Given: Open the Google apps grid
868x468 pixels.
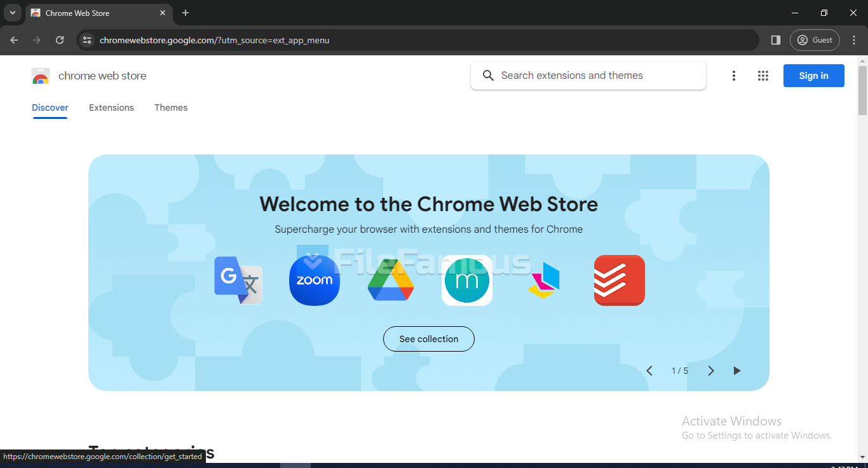Looking at the screenshot, I should click(763, 76).
